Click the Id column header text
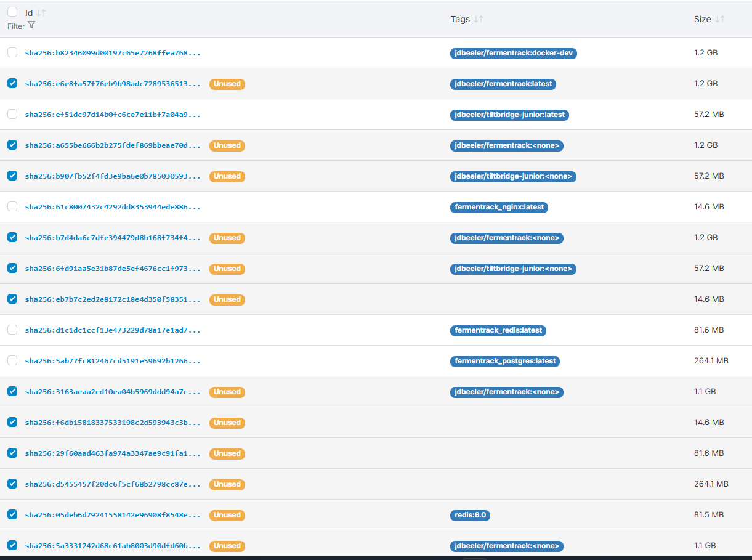The image size is (752, 560). pos(29,13)
